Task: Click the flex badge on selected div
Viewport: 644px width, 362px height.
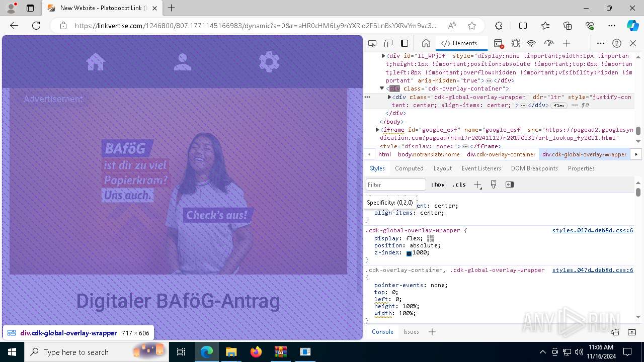Action: [559, 106]
